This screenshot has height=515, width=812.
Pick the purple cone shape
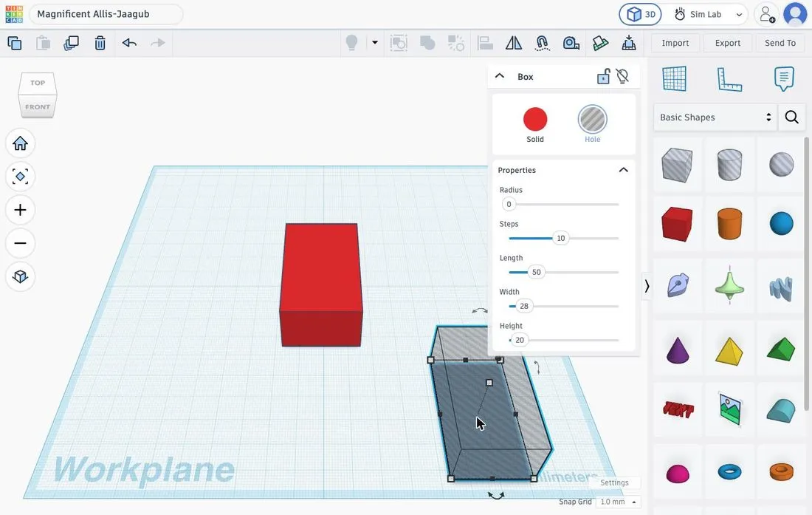click(x=678, y=349)
